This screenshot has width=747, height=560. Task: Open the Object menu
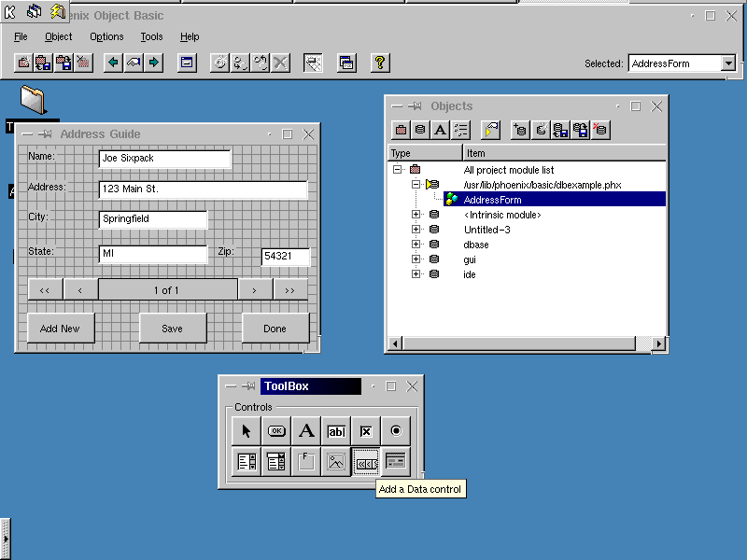click(58, 36)
